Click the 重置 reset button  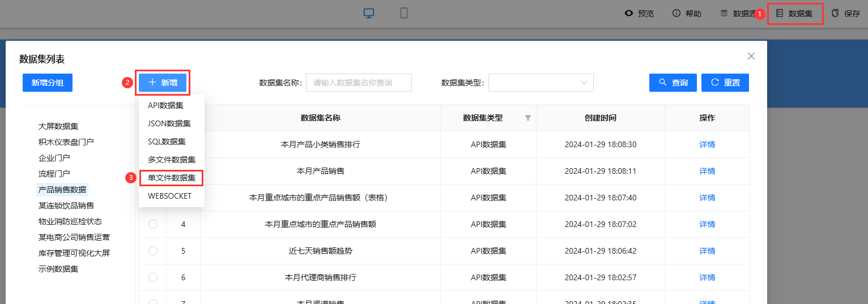tap(725, 83)
